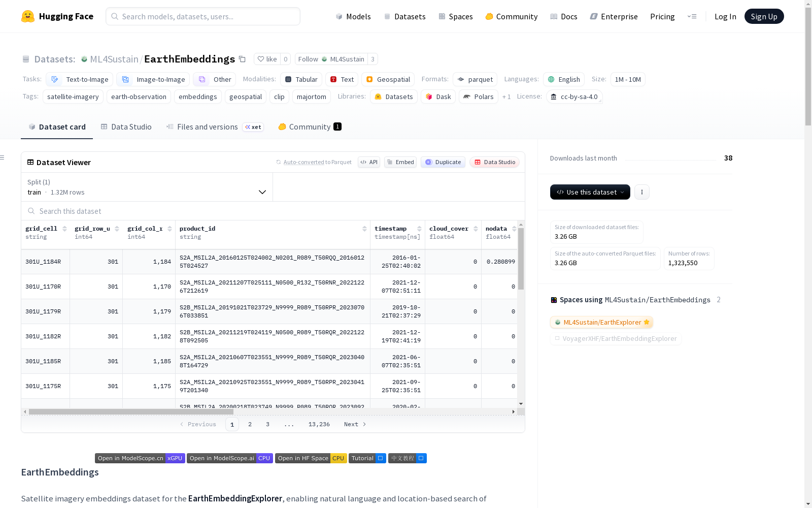
Task: Select the satellite-imagery tag
Action: pos(73,97)
